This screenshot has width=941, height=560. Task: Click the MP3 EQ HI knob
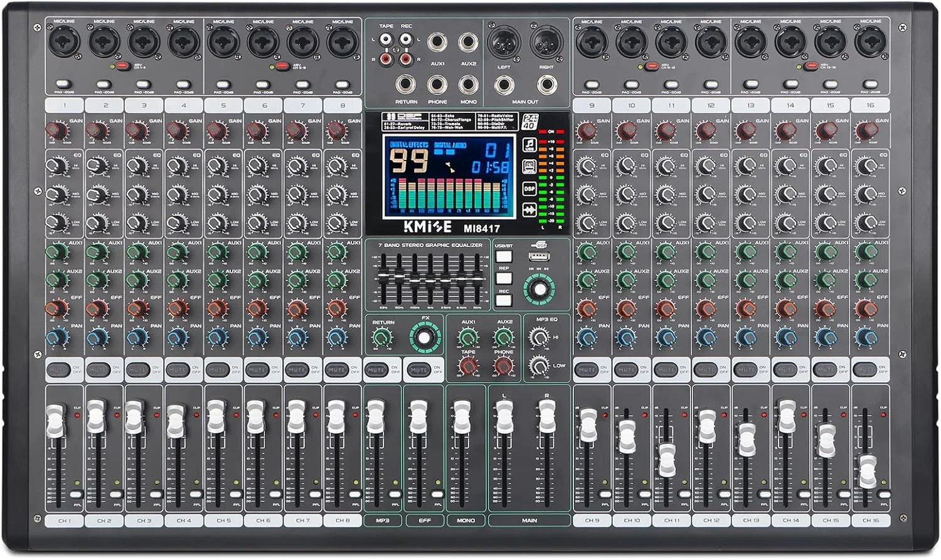click(539, 338)
